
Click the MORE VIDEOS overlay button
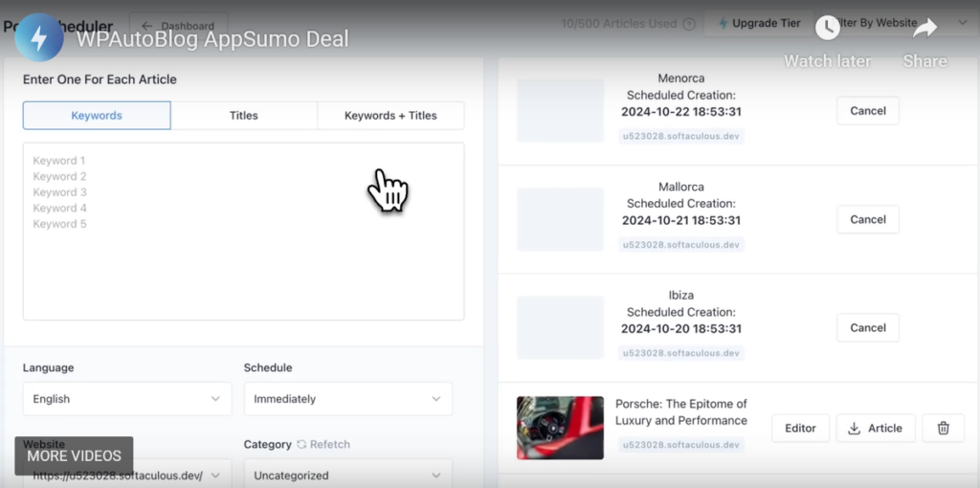(x=74, y=455)
